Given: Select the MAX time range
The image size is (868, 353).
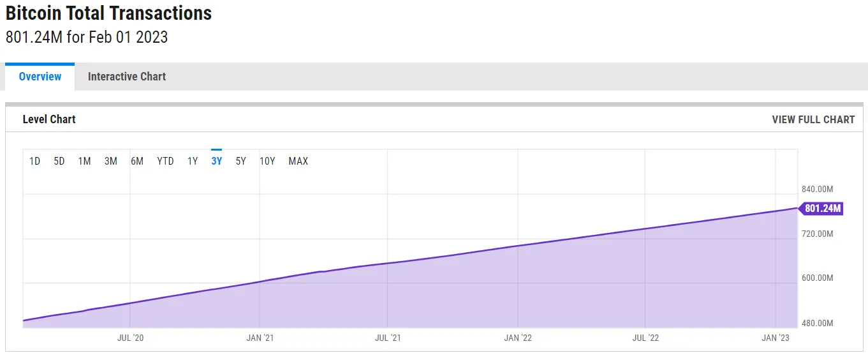Looking at the screenshot, I should 298,161.
